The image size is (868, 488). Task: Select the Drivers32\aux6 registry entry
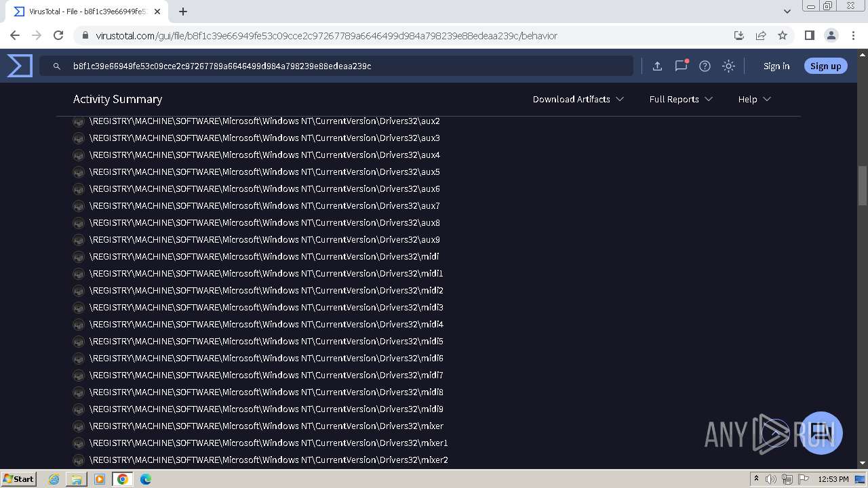tap(264, 189)
